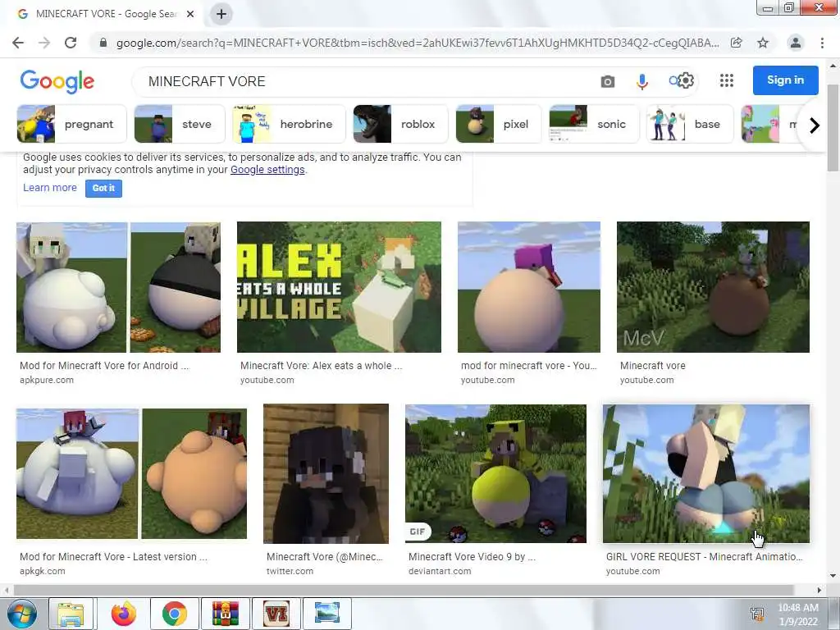Image resolution: width=840 pixels, height=630 pixels.
Task: Open WinRAR from the taskbar
Action: (226, 614)
